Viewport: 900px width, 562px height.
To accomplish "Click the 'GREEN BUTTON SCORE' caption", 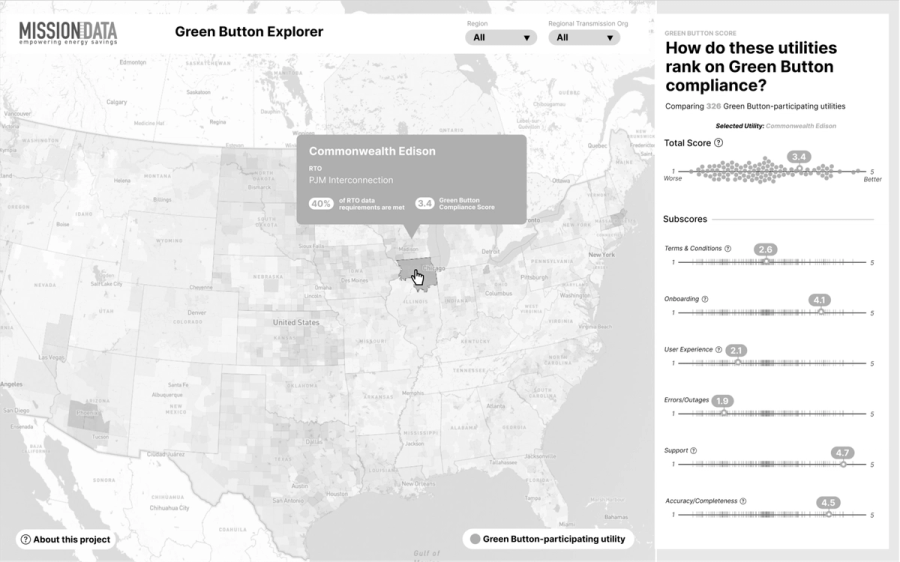I will 700,33.
